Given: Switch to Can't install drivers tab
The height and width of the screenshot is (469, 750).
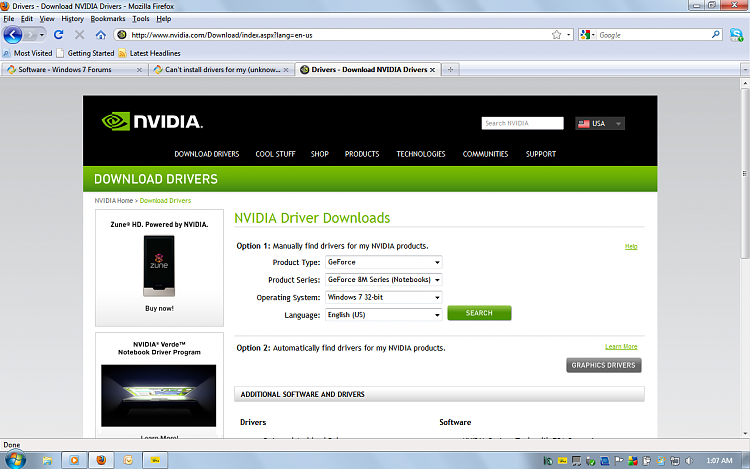Looking at the screenshot, I should (x=221, y=69).
